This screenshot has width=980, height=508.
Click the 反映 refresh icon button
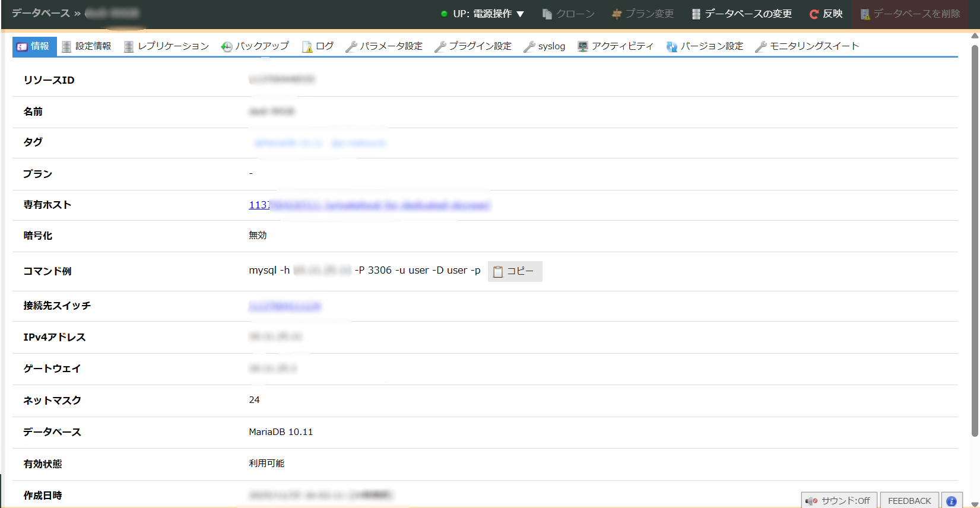point(826,14)
